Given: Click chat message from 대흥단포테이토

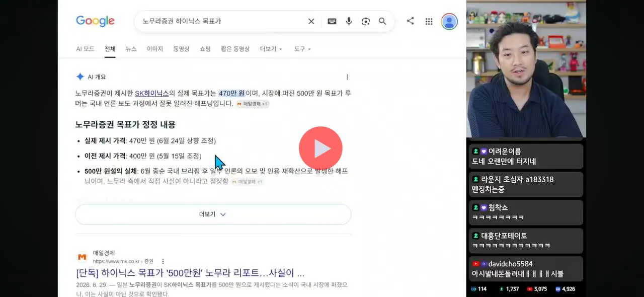Looking at the screenshot, I should tap(526, 241).
